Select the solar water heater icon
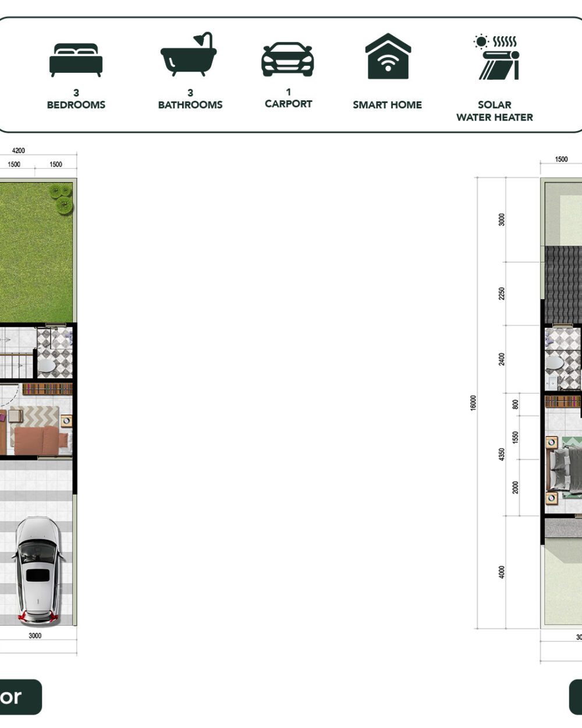Image resolution: width=582 pixels, height=728 pixels. [x=496, y=57]
